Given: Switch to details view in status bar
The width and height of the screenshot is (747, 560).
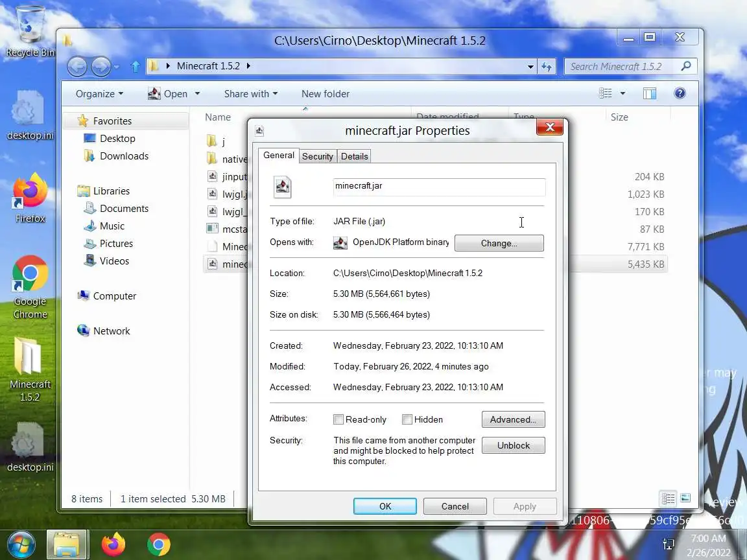Looking at the screenshot, I should [669, 498].
